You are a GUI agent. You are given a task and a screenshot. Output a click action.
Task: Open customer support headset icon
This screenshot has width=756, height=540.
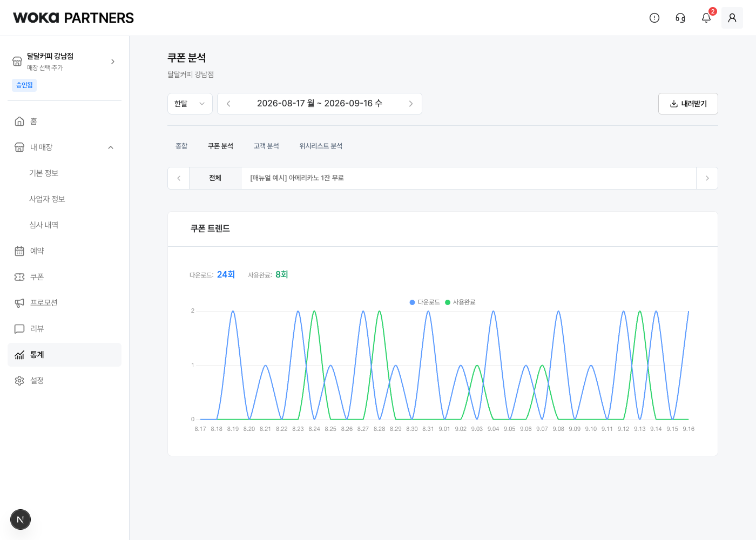[x=680, y=18]
